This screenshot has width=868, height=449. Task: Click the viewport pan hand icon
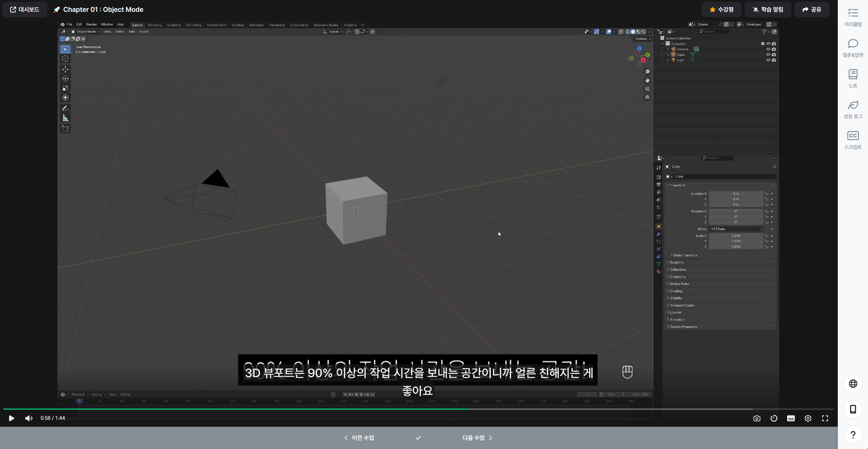(x=647, y=80)
